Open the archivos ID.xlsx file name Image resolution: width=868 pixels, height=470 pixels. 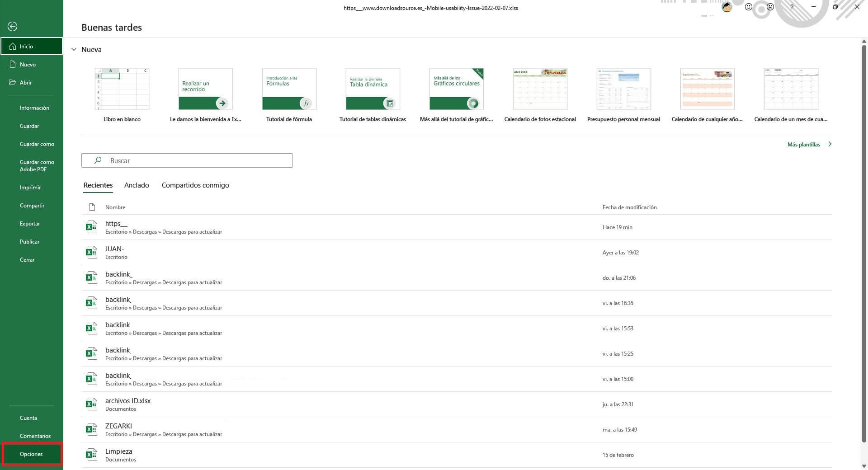click(128, 400)
